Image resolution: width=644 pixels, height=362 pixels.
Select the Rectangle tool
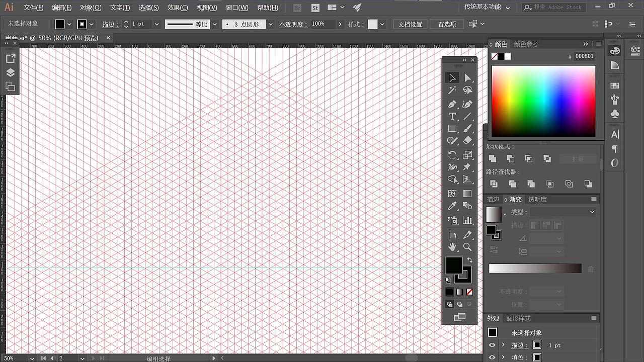point(452,129)
